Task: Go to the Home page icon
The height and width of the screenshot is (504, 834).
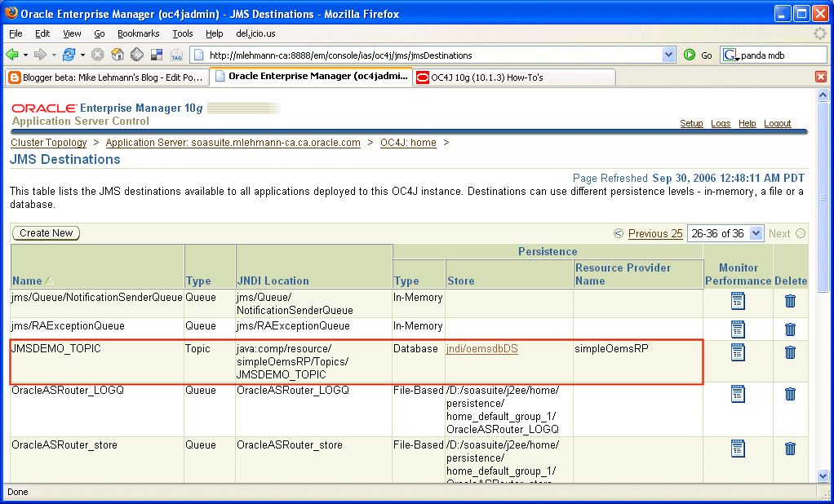Action: [x=117, y=55]
